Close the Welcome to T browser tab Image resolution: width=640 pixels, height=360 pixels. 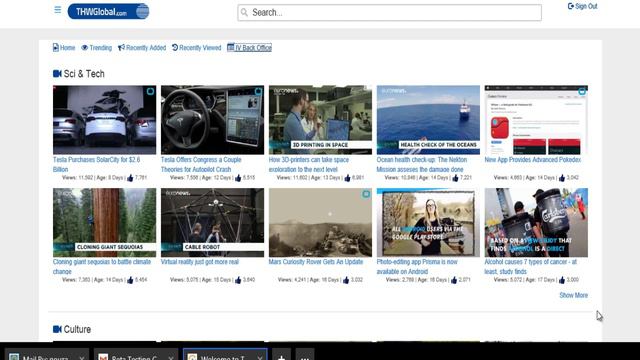click(260, 358)
